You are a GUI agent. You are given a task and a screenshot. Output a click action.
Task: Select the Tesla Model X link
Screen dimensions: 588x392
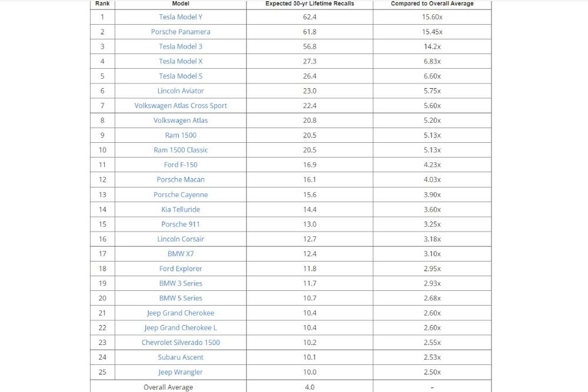181,61
